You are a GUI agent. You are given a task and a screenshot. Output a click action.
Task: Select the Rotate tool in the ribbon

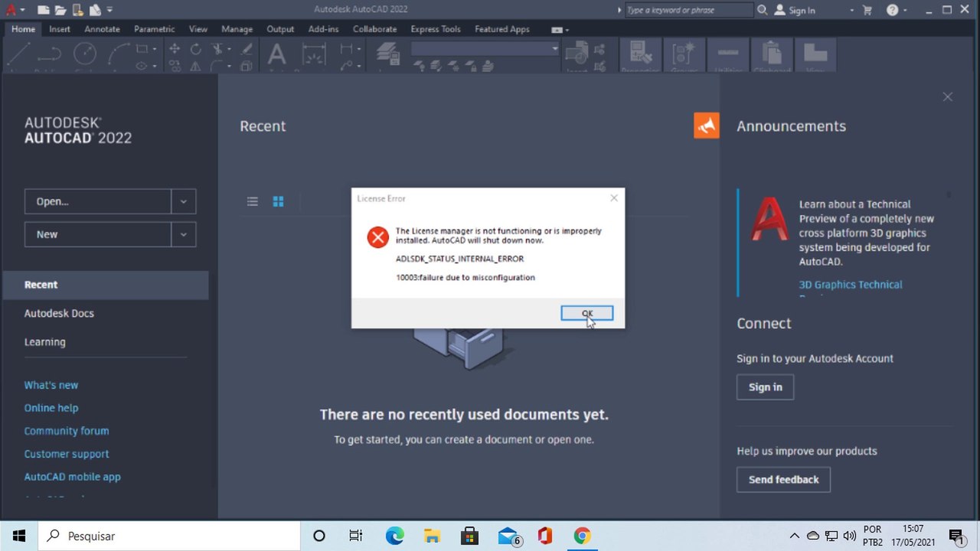coord(196,49)
